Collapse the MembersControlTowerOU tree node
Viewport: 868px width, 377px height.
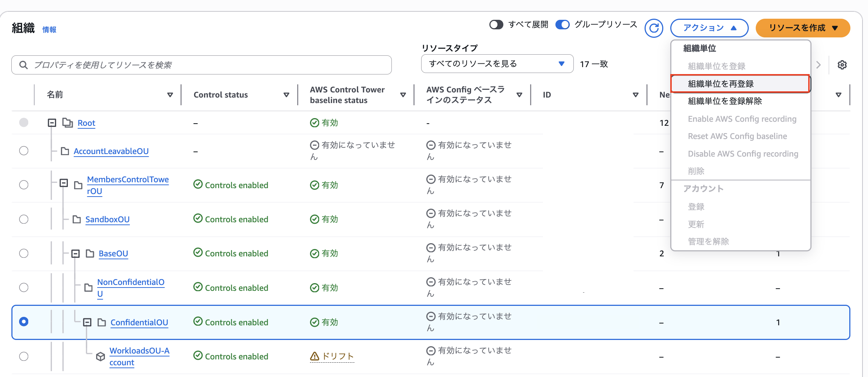[x=64, y=183]
